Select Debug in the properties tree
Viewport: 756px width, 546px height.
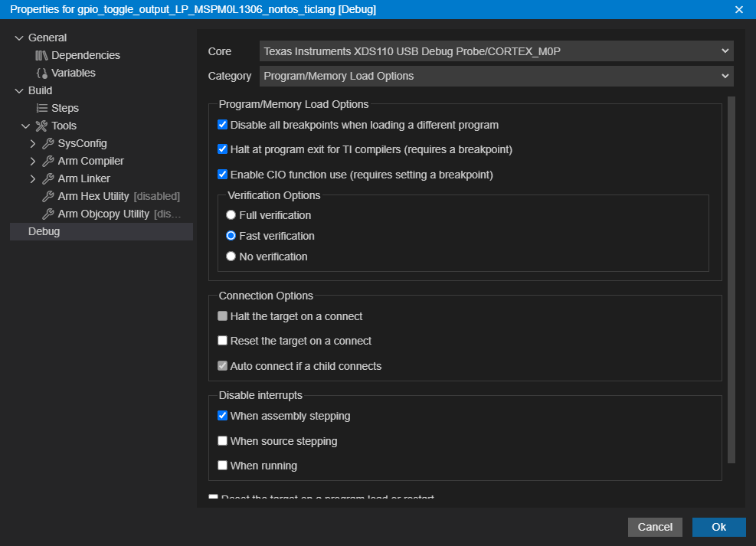click(x=44, y=231)
